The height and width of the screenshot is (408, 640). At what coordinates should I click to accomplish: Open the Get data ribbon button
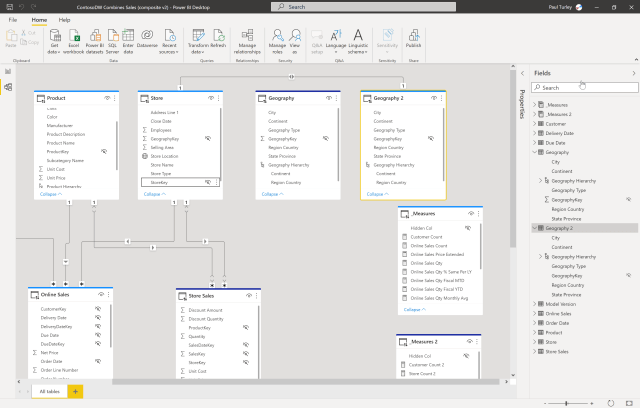click(x=54, y=41)
